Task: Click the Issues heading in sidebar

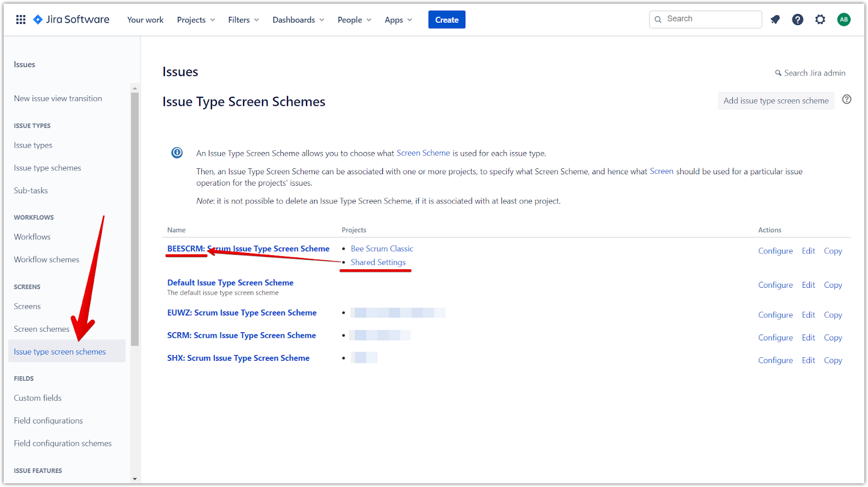Action: point(24,65)
